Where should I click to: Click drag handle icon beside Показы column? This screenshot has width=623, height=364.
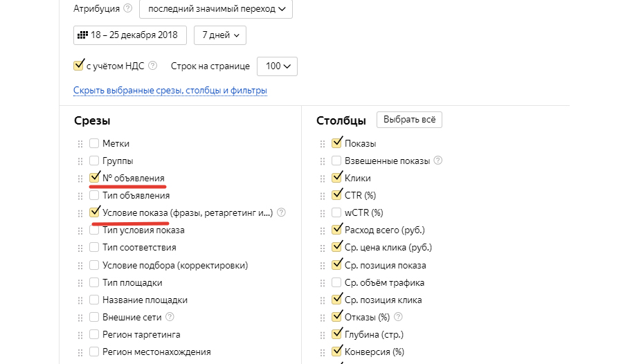323,144
